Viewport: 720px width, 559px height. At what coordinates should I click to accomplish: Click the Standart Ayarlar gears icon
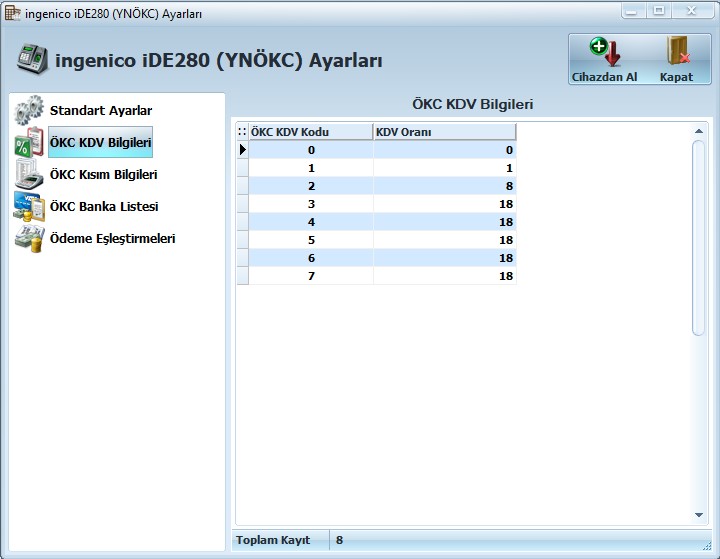29,110
